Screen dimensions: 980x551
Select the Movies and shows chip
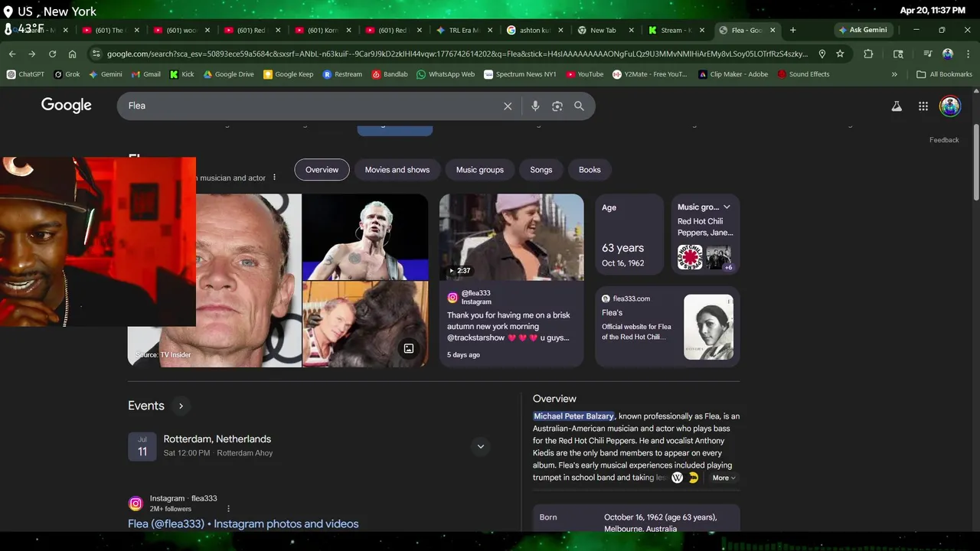[x=397, y=170]
